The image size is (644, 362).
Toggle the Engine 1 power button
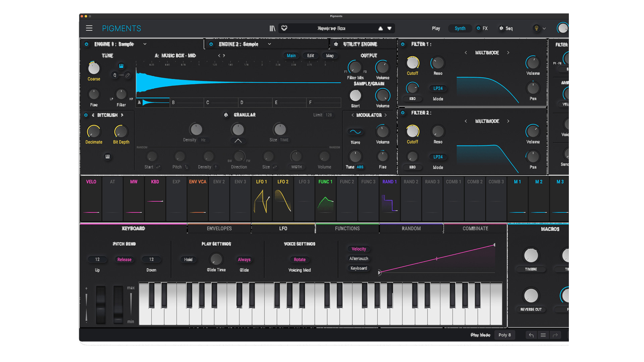87,44
